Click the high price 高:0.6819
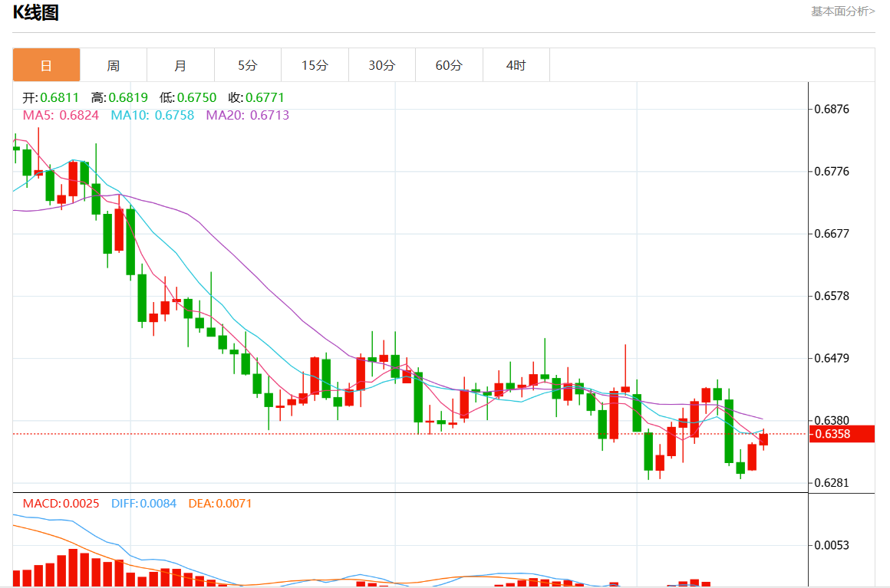This screenshot has height=588, width=890. tap(120, 97)
